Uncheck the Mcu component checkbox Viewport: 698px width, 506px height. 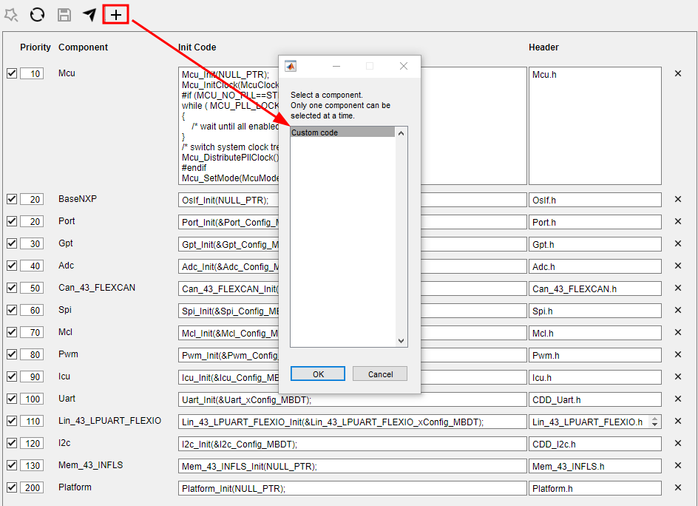coord(12,73)
